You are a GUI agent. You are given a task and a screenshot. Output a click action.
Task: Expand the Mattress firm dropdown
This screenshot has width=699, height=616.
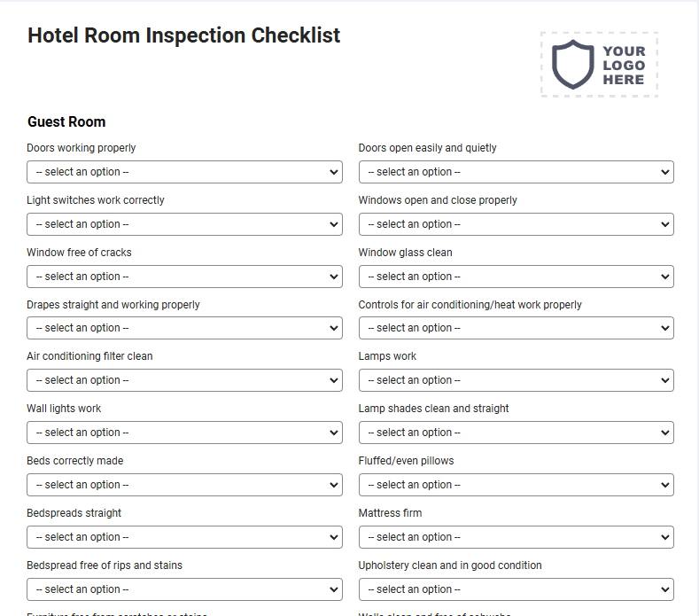click(x=516, y=537)
